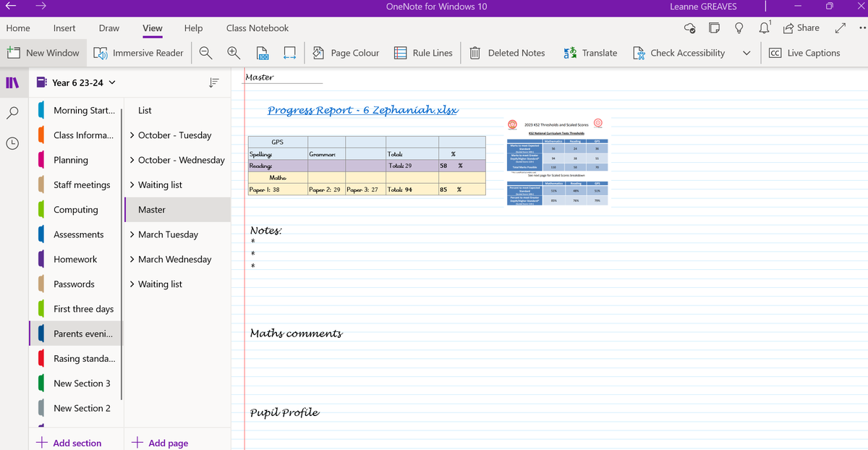Viewport: 868px width, 450px height.
Task: Open the Planning section
Action: [x=76, y=160]
